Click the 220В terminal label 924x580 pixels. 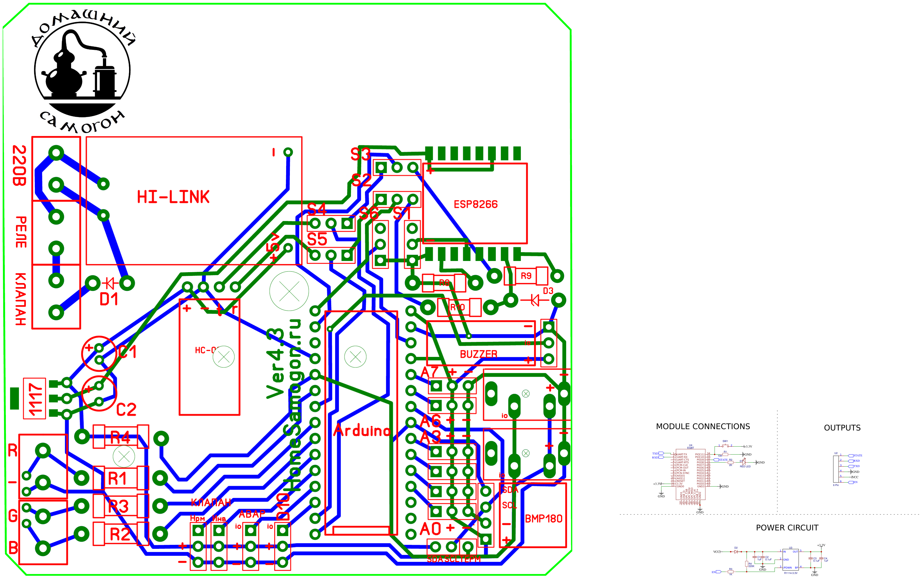pyautogui.click(x=19, y=166)
